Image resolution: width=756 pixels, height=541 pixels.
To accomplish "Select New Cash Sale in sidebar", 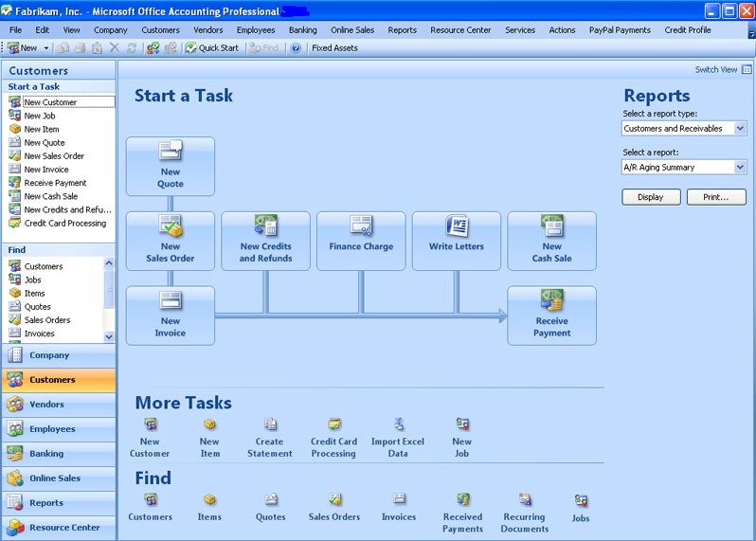I will coord(44,196).
